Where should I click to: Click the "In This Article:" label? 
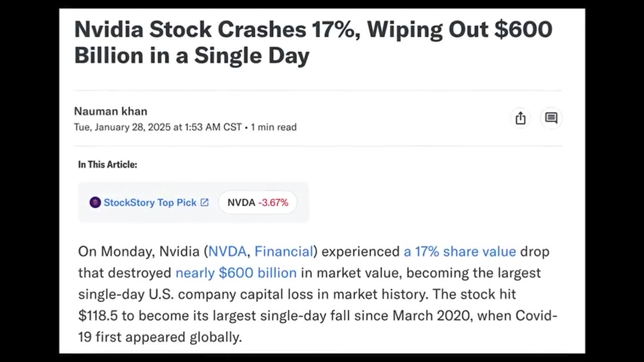pos(107,164)
